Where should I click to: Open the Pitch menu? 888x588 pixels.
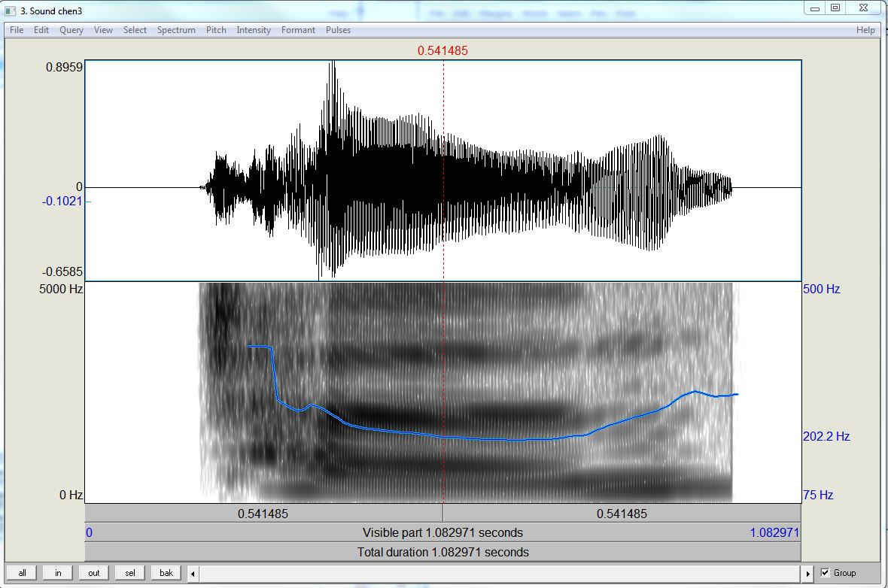pos(216,30)
